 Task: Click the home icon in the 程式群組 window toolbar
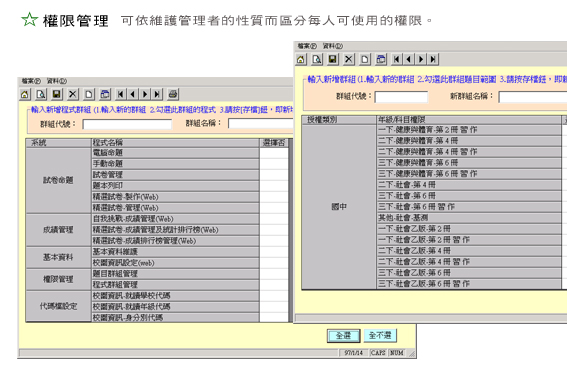(x=25, y=95)
